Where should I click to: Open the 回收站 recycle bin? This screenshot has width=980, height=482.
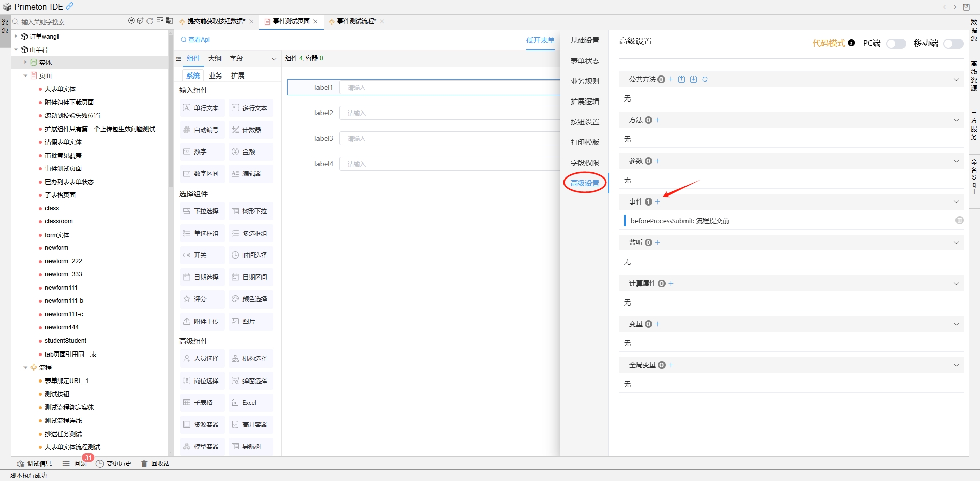[155, 464]
